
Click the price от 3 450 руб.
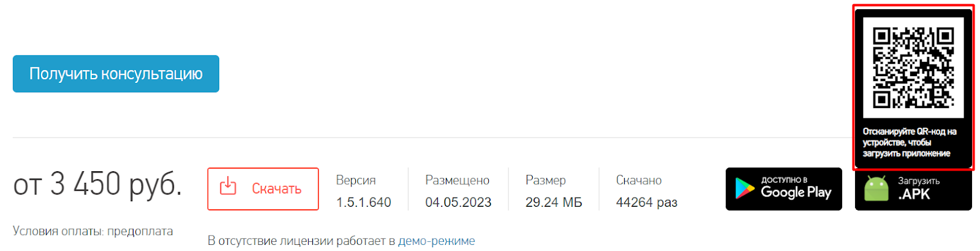[x=97, y=183]
